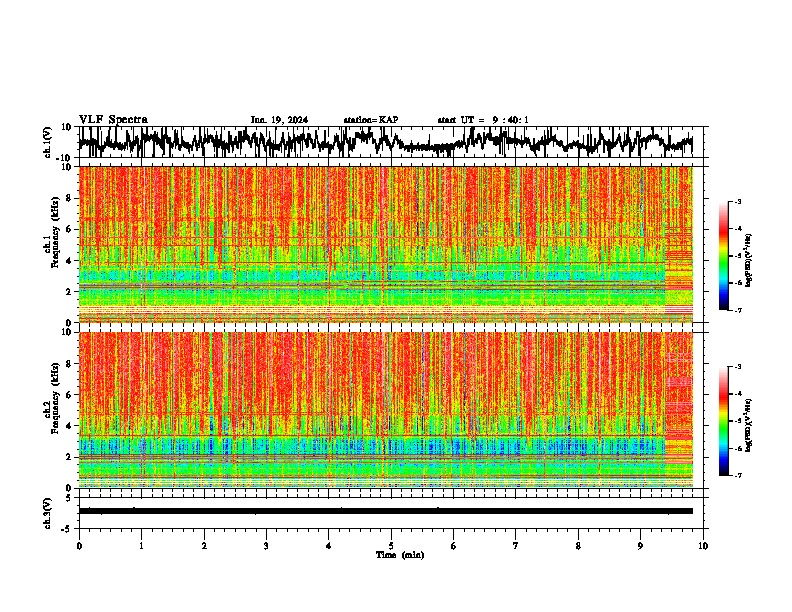Click the ch.1(V) waveform axis label
Screen dimensions: 792x612
[x=48, y=142]
